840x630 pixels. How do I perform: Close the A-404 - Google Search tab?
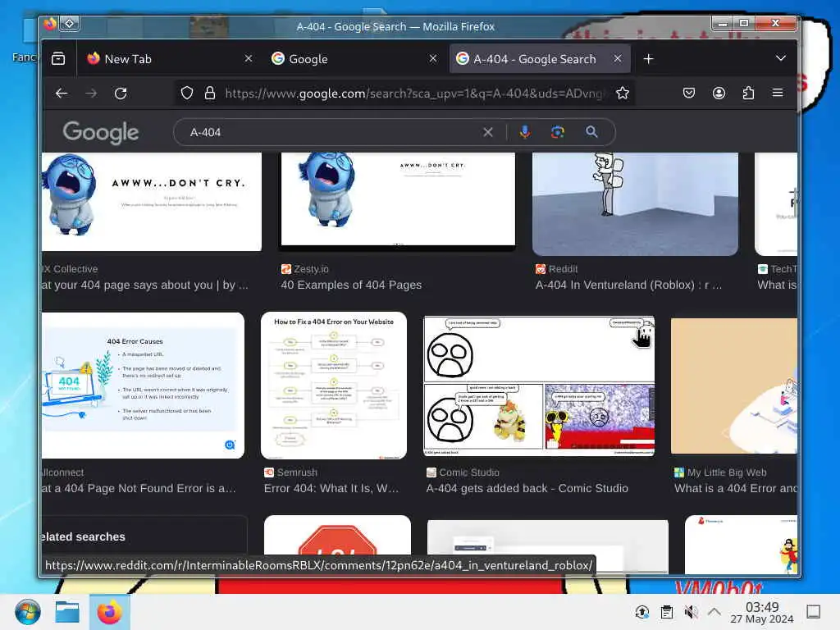(618, 58)
